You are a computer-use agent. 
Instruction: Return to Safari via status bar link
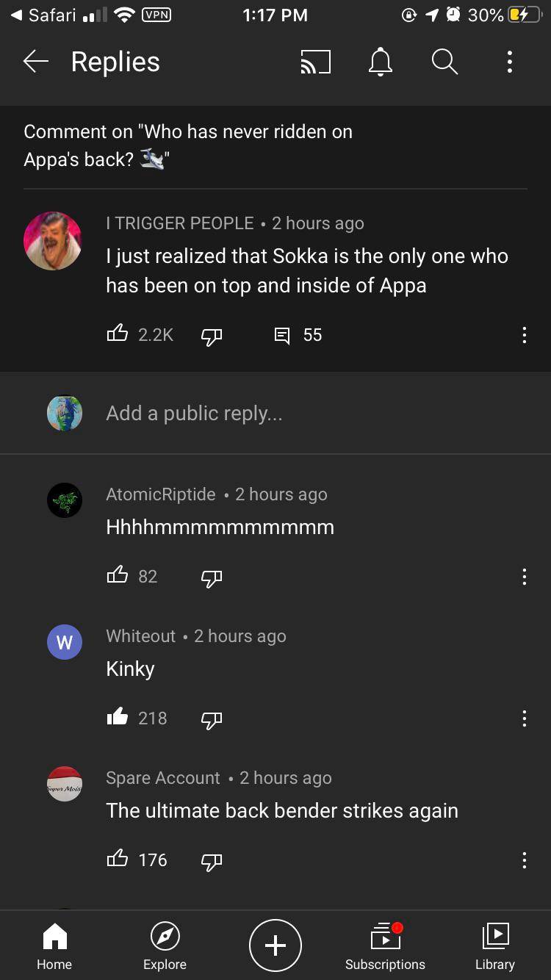point(44,15)
